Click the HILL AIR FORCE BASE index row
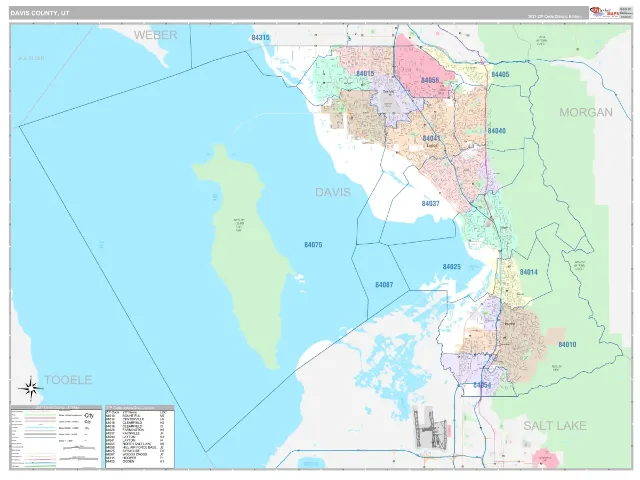The image size is (640, 480). (135, 447)
